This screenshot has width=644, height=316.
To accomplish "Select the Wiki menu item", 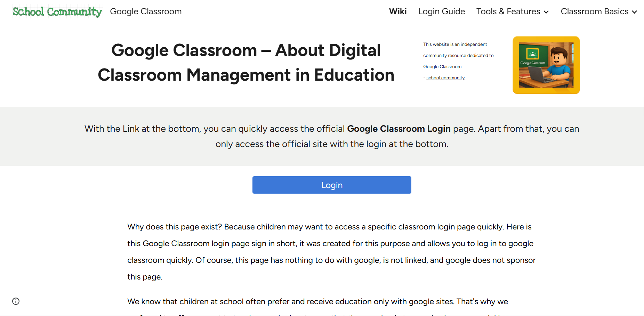I will (x=397, y=11).
